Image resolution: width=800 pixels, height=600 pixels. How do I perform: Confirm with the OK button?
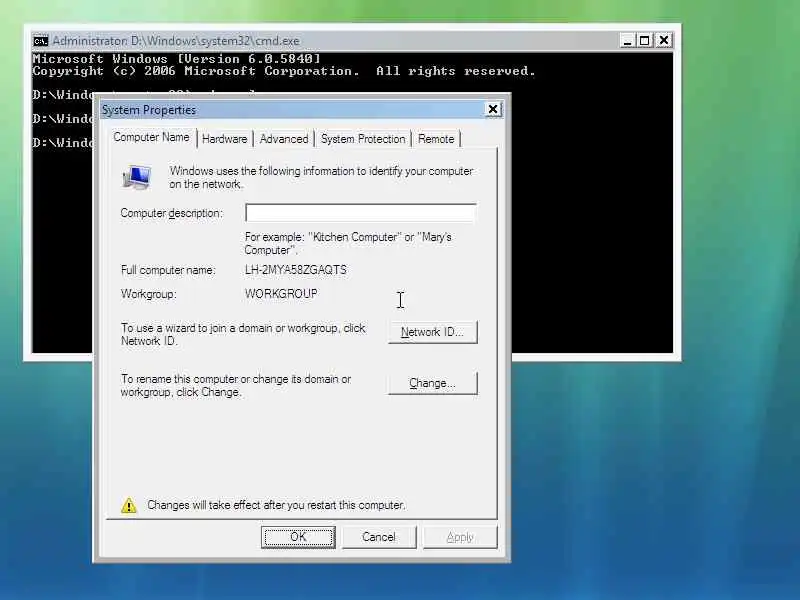[298, 537]
